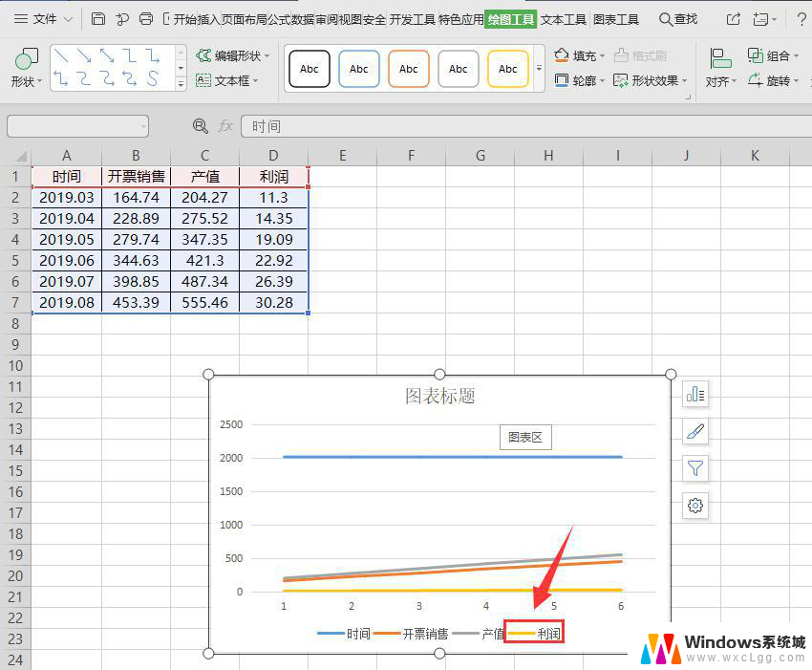The image size is (812, 670).
Task: Click the 文本框 text box icon
Action: pos(203,80)
